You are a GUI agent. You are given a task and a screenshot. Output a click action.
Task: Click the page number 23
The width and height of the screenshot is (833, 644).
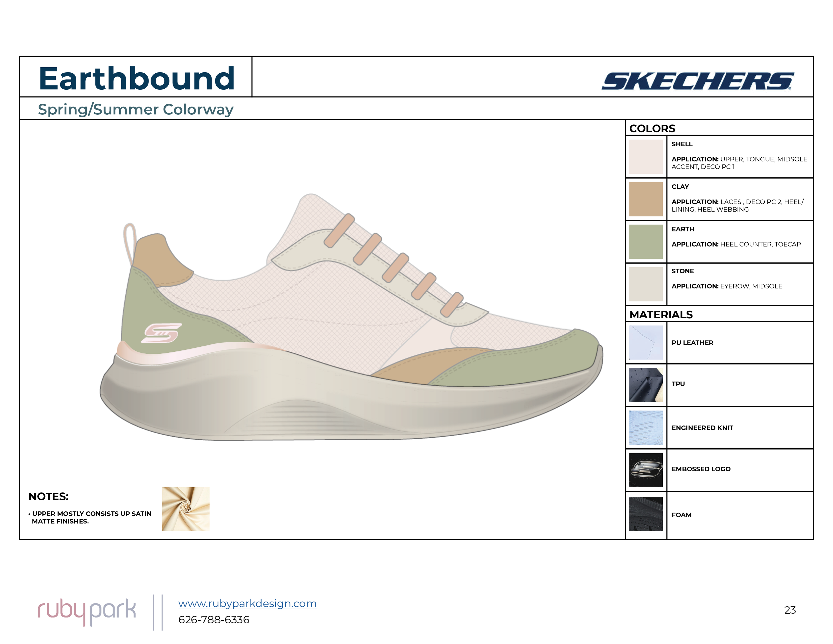[x=790, y=610]
